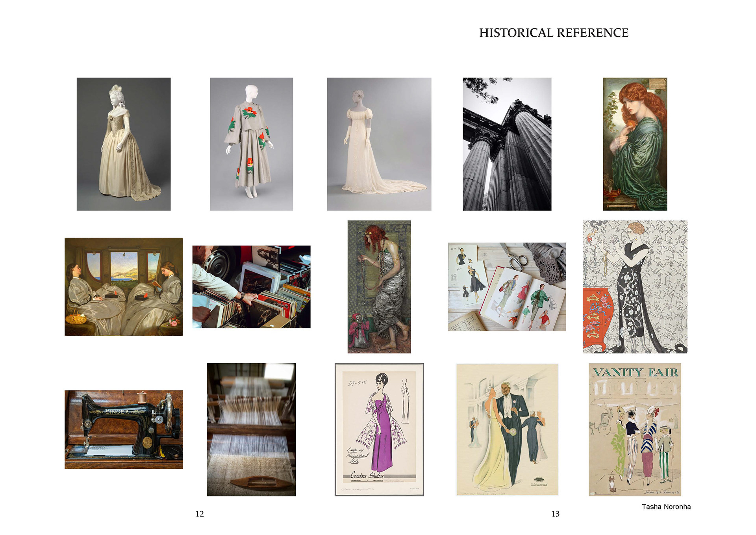
Task: Click page number 12
Action: [200, 514]
